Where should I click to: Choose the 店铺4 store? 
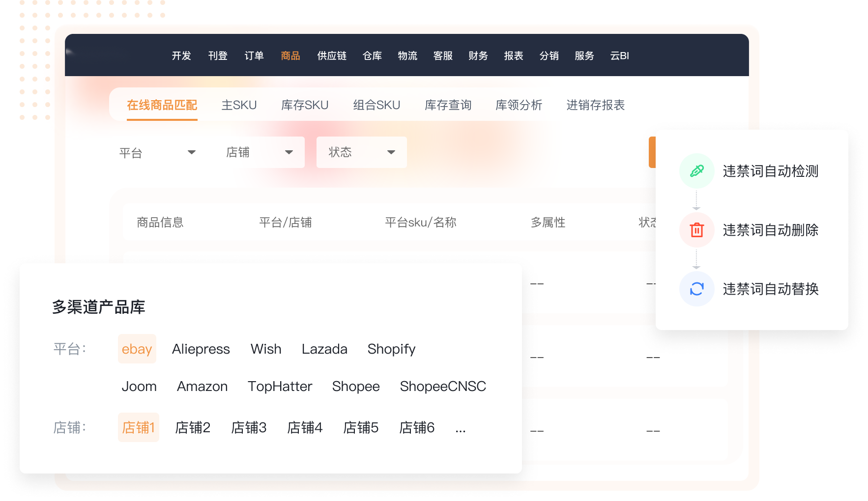click(x=305, y=427)
